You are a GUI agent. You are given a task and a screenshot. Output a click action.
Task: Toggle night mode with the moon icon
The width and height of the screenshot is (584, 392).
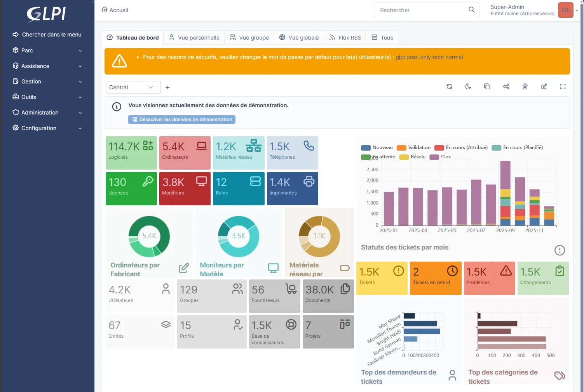pos(468,87)
